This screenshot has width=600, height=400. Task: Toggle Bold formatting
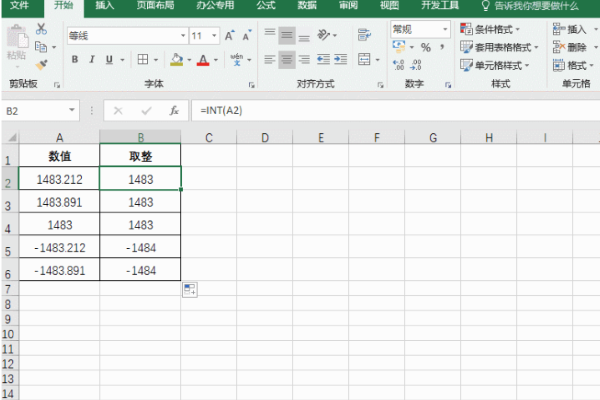pos(75,59)
